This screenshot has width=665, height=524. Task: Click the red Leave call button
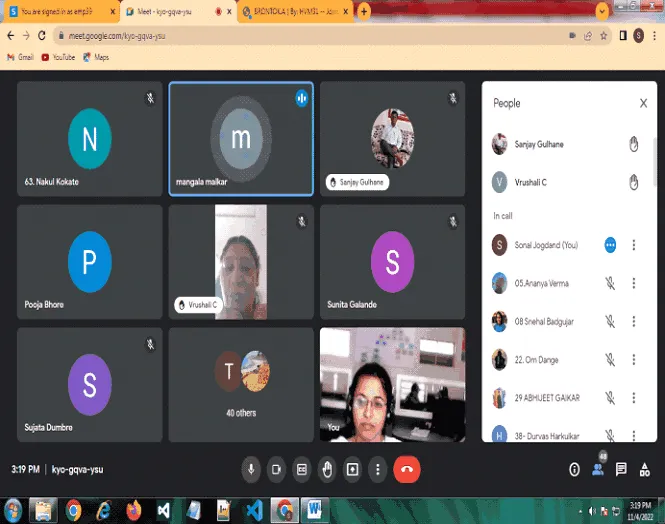point(407,469)
